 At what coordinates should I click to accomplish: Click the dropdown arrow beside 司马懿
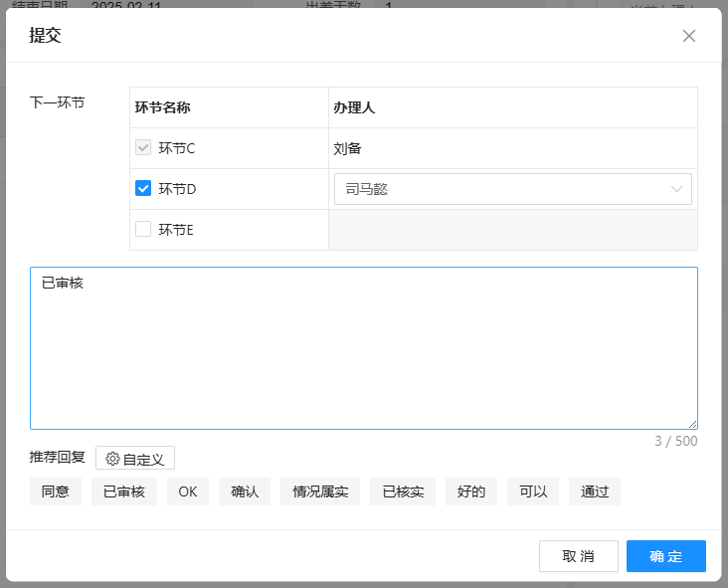(x=677, y=189)
